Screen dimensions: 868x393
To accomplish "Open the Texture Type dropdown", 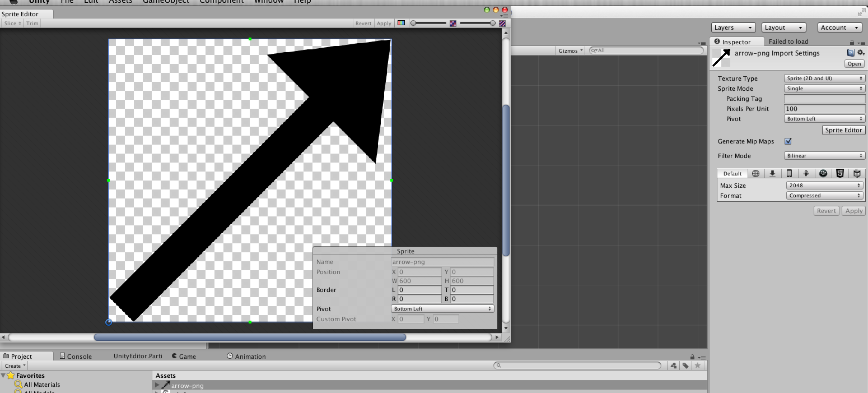I will 825,78.
